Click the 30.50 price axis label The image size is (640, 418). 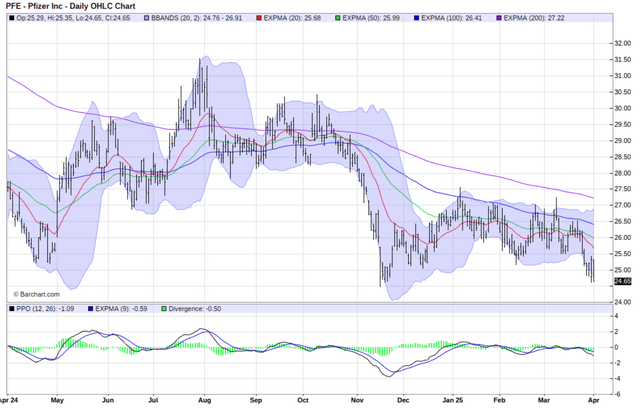[x=623, y=92]
